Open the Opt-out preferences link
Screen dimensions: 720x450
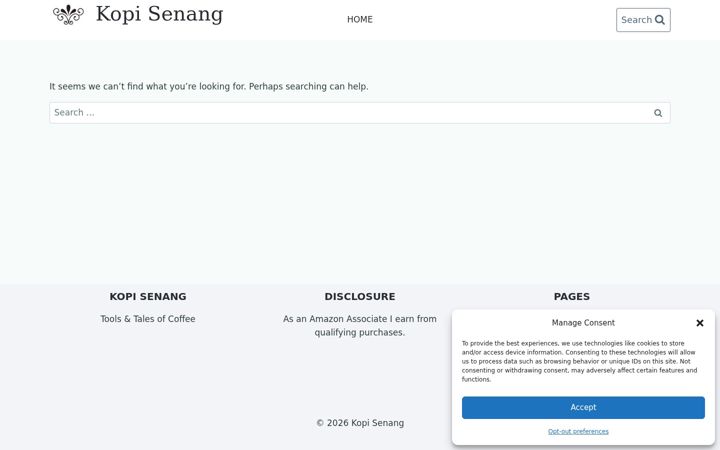[x=578, y=431]
